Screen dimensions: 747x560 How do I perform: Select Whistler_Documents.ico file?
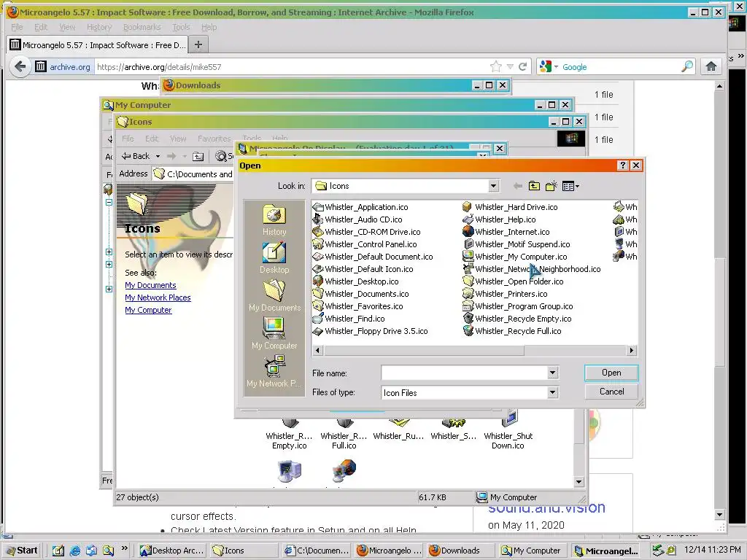[361, 294]
